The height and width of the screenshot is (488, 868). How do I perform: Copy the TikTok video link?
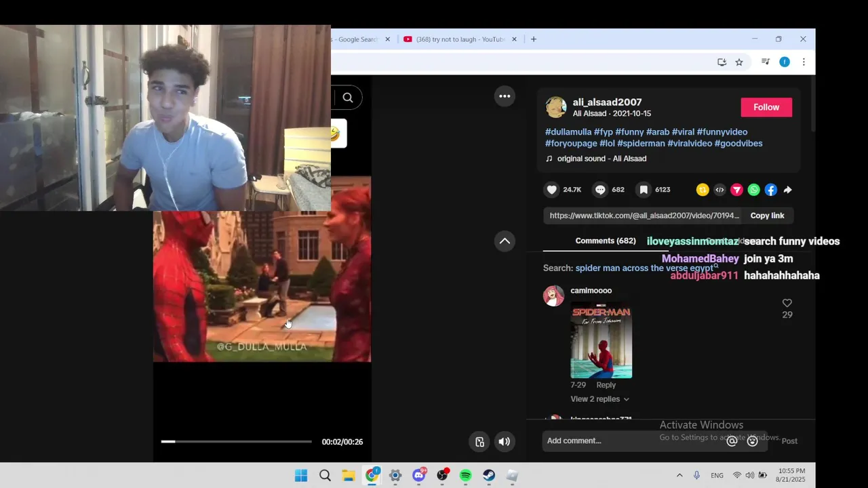point(767,216)
